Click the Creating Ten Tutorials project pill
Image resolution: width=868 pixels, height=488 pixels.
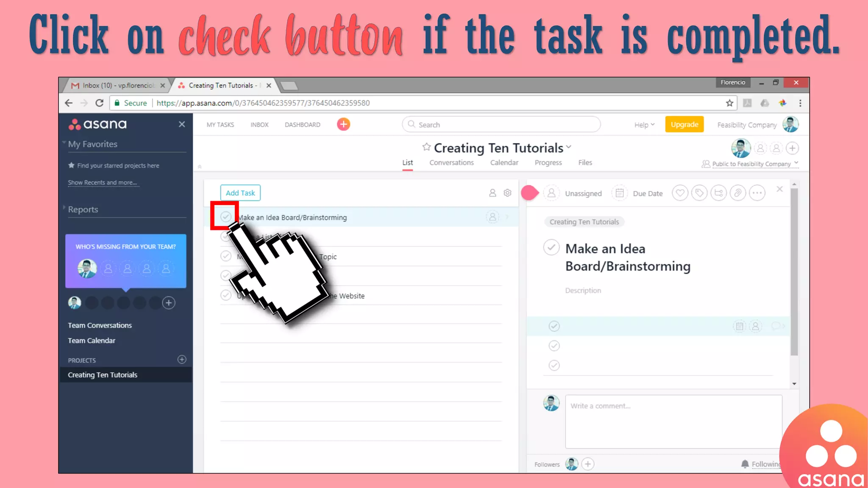click(584, 222)
